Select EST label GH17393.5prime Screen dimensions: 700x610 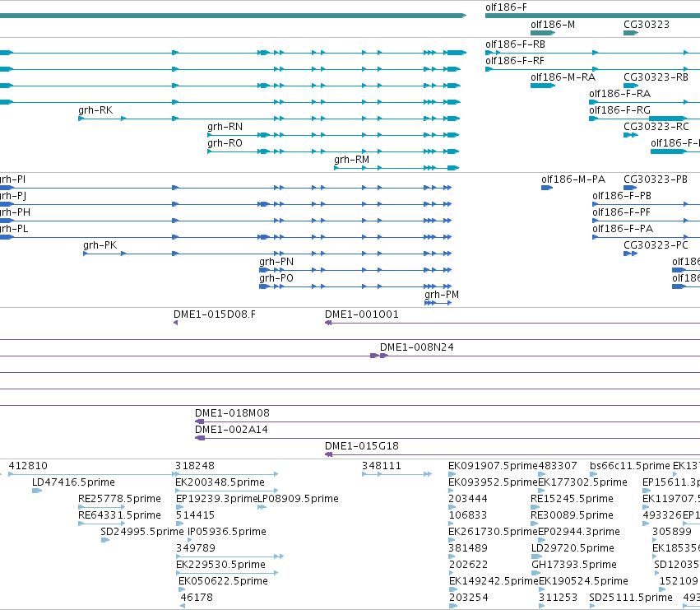point(573,565)
